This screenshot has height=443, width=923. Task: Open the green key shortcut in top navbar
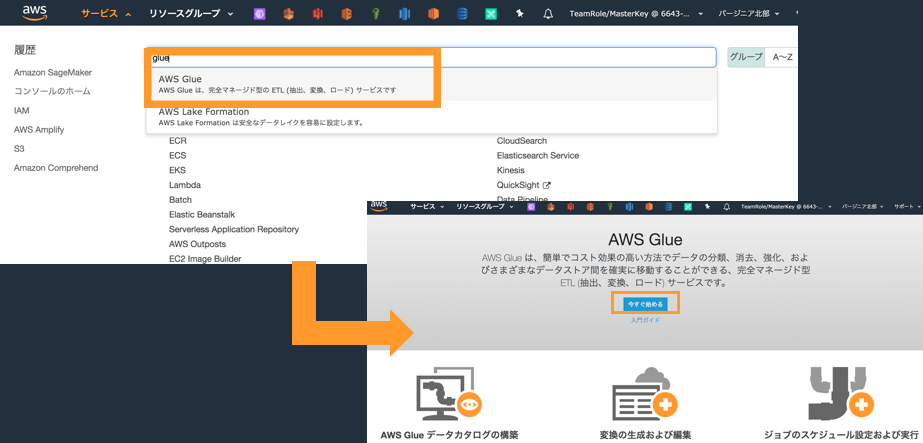(375, 14)
